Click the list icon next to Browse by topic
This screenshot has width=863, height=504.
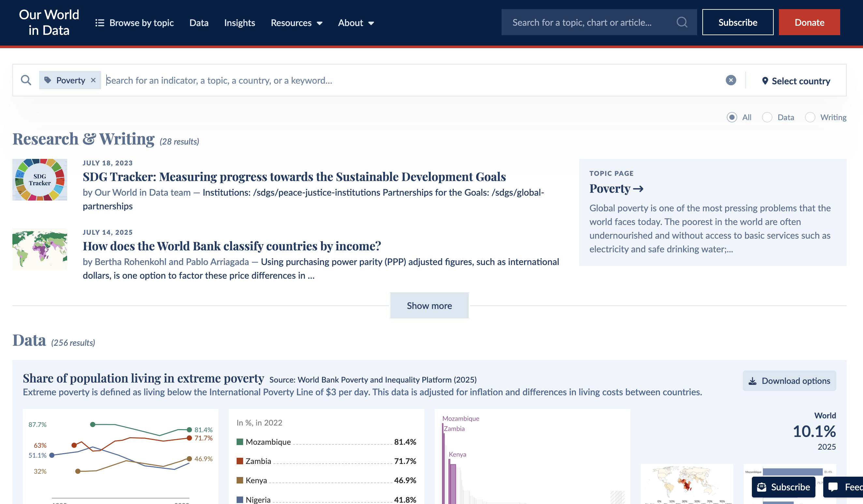(x=100, y=22)
